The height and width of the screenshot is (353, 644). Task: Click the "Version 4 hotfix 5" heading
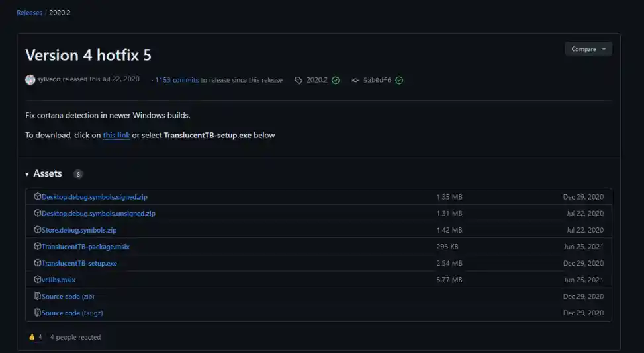88,55
